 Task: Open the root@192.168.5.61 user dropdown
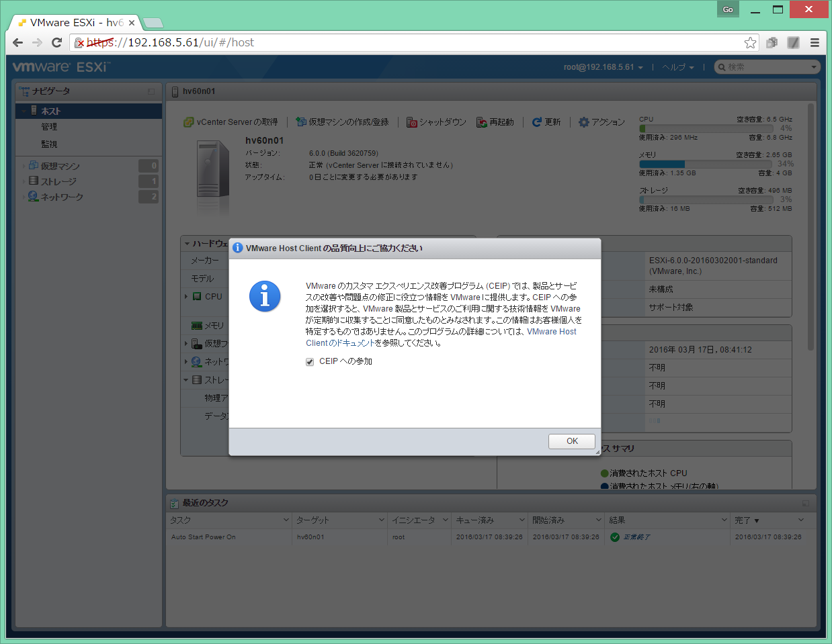point(603,67)
